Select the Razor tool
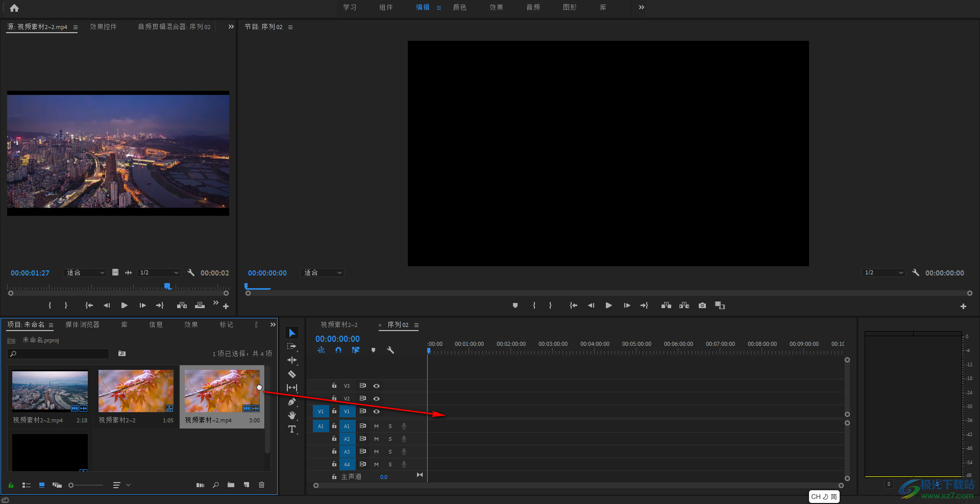 [292, 374]
